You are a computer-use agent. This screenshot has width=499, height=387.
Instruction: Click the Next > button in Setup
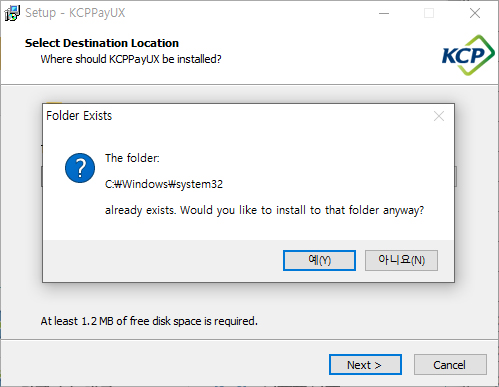click(365, 365)
